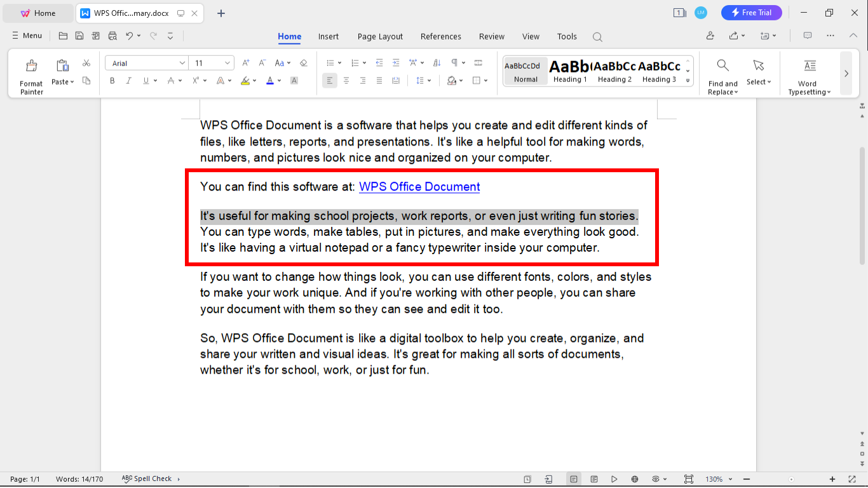The image size is (868, 488).
Task: Show paragraph formatting marks
Action: 456,62
